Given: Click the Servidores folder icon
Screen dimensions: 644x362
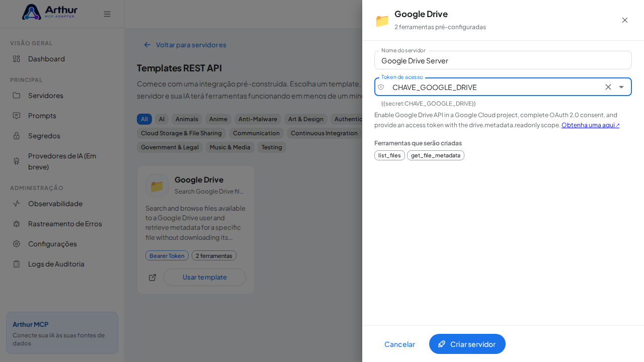Looking at the screenshot, I should point(17,96).
